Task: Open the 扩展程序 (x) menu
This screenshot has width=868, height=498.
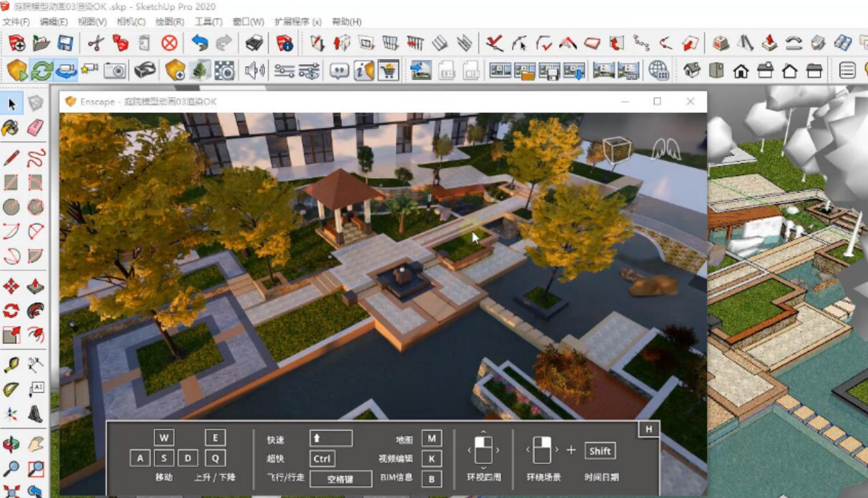Action: point(298,22)
